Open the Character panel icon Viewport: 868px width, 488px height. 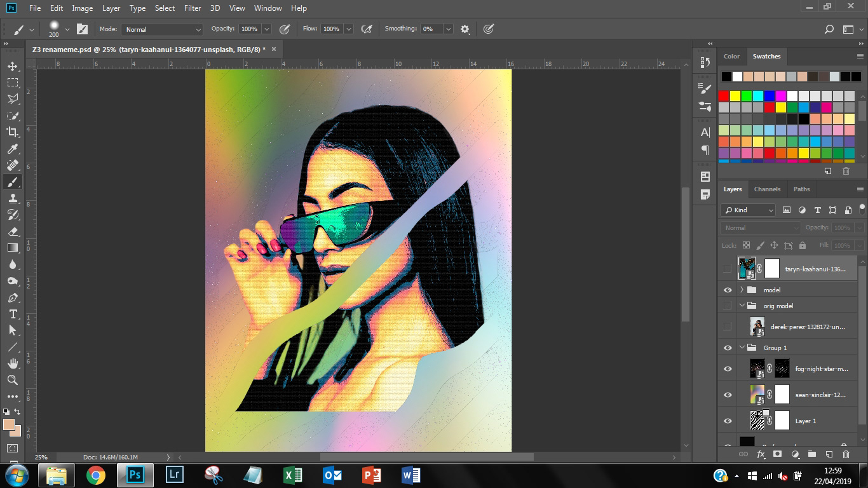[x=705, y=133]
